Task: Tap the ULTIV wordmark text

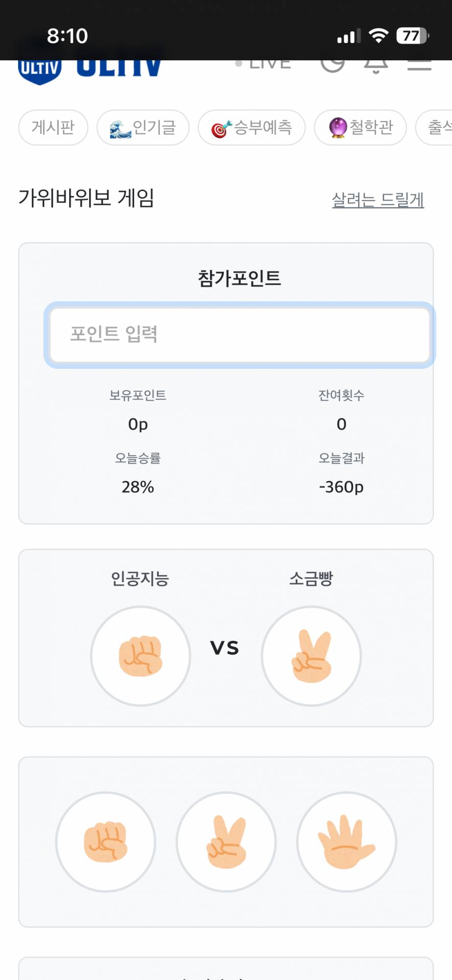Action: pos(119,68)
